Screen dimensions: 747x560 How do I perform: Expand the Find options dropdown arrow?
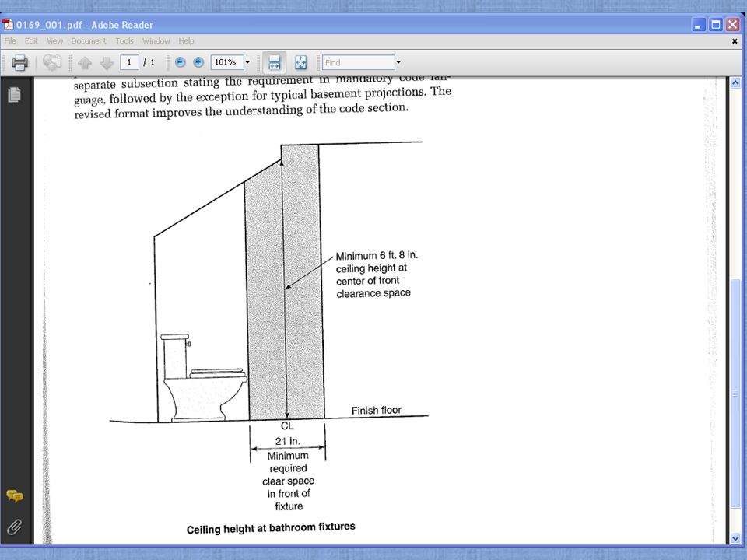point(398,62)
